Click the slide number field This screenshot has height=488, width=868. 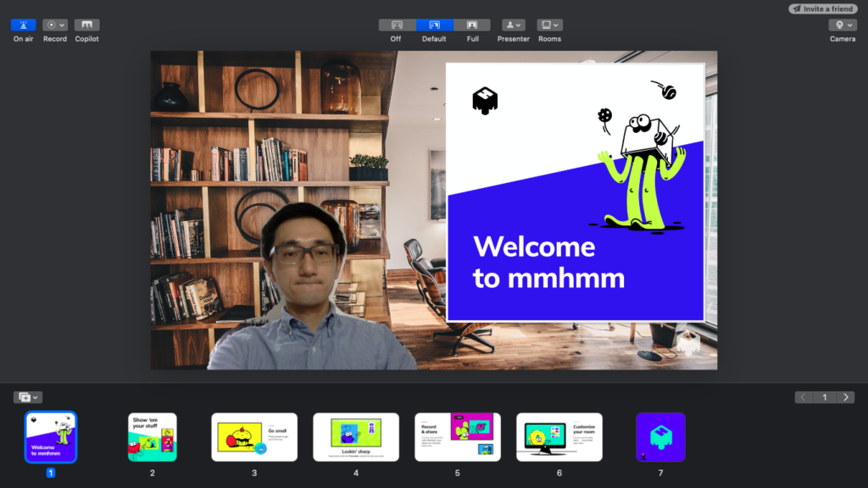click(x=824, y=397)
